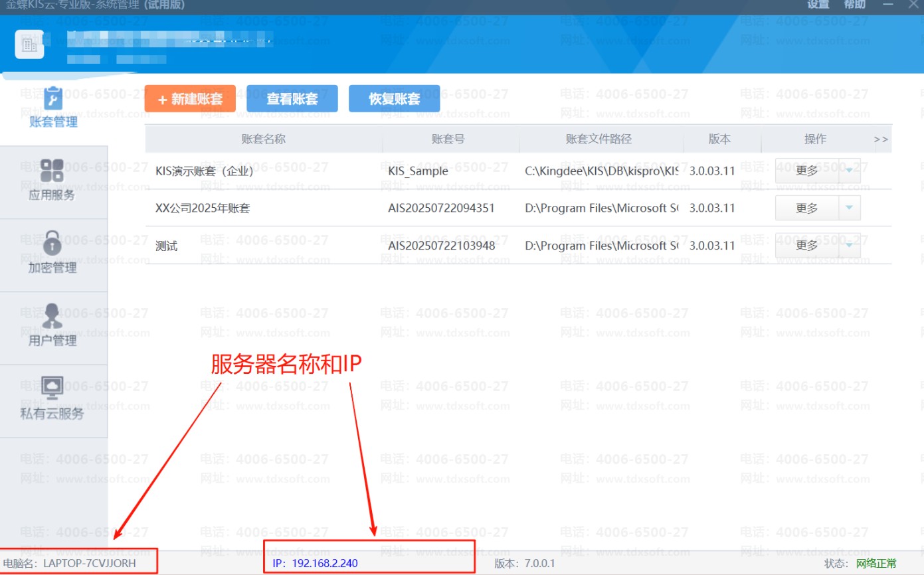Open the 帮助 menu in title bar
The width and height of the screenshot is (924, 575).
pos(855,5)
